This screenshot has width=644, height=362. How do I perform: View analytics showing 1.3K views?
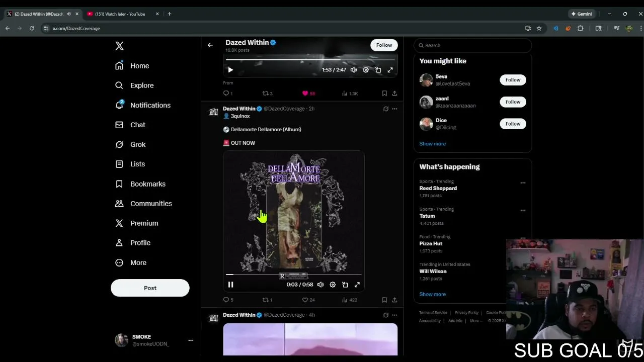(x=350, y=93)
